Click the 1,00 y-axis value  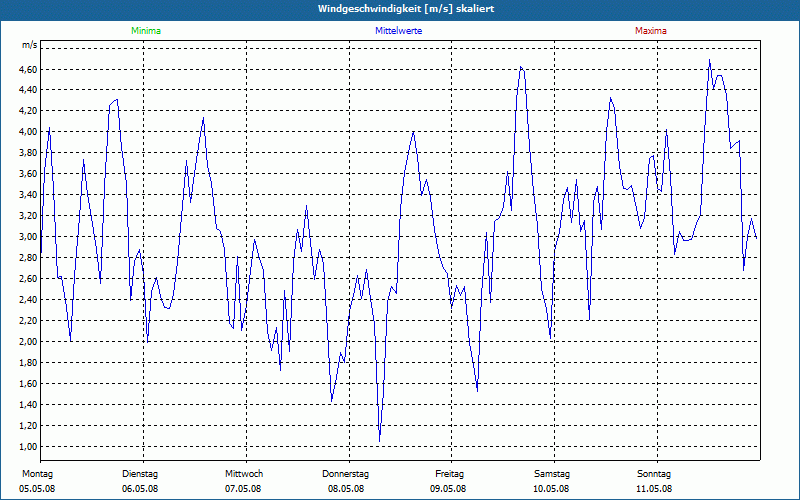pos(30,446)
